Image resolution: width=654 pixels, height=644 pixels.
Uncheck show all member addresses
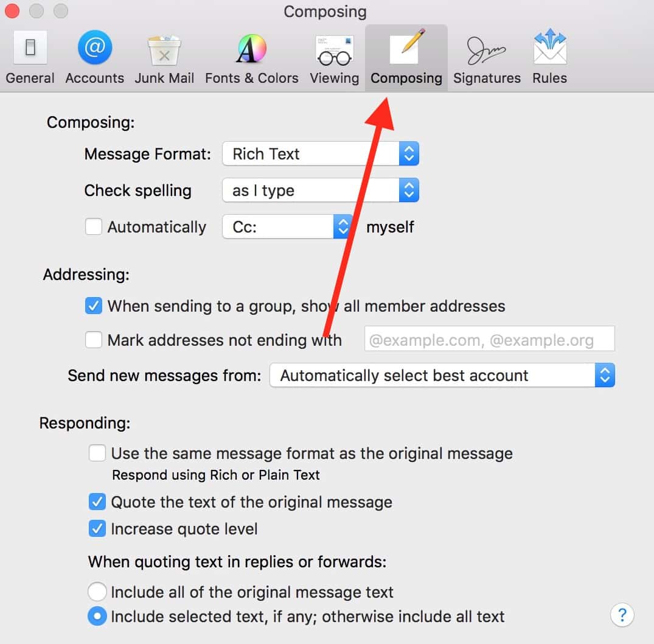pos(94,306)
